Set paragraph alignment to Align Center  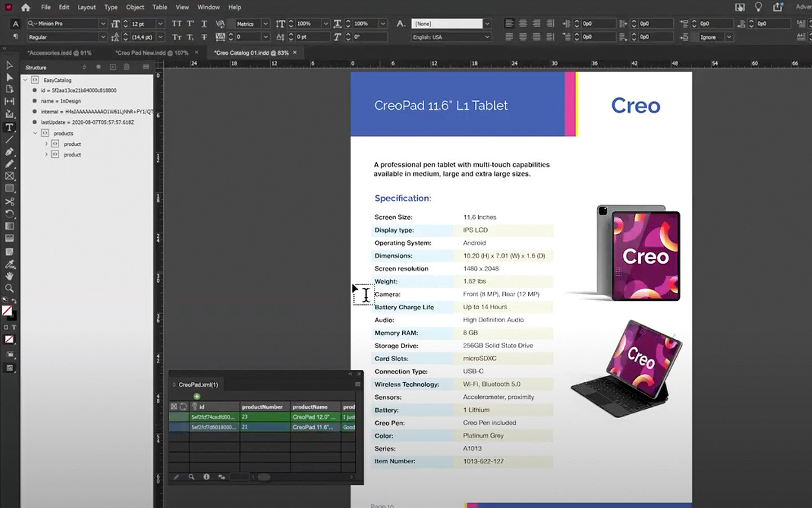(523, 24)
